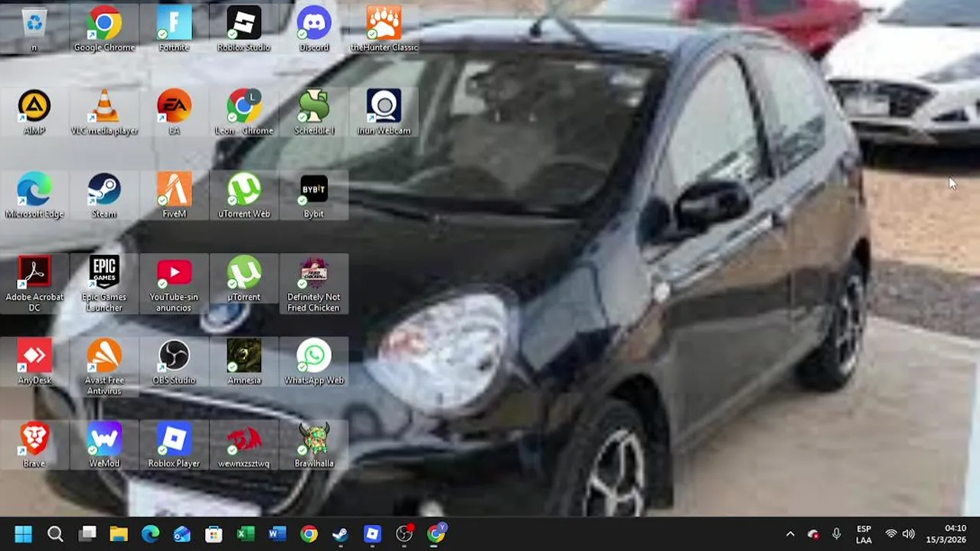Open the Wi-Fi network tray icon
This screenshot has height=551, width=980.
890,534
